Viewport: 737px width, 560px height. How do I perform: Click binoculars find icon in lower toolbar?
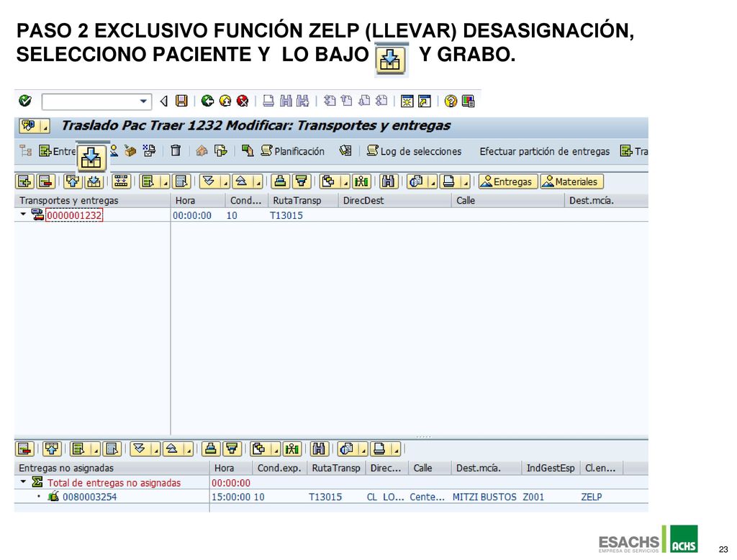coord(319,449)
